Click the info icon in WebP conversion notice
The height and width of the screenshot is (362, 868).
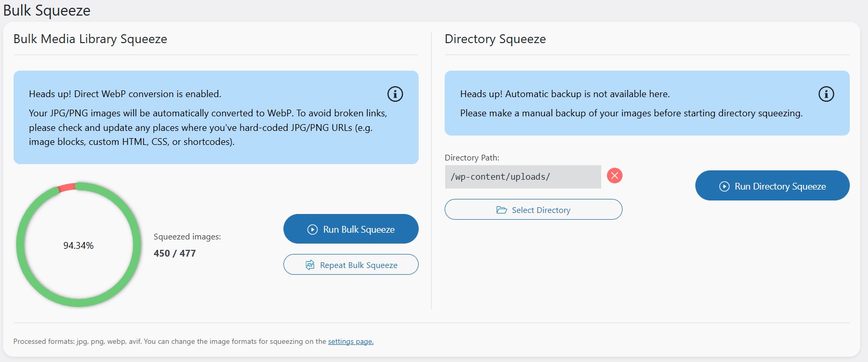click(x=395, y=94)
